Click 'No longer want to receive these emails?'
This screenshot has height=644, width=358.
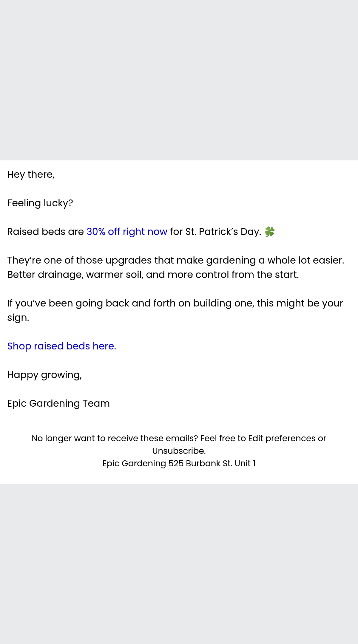115,438
